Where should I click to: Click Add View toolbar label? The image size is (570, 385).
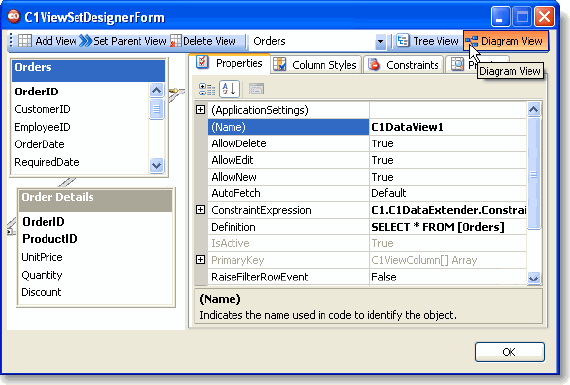coord(56,41)
